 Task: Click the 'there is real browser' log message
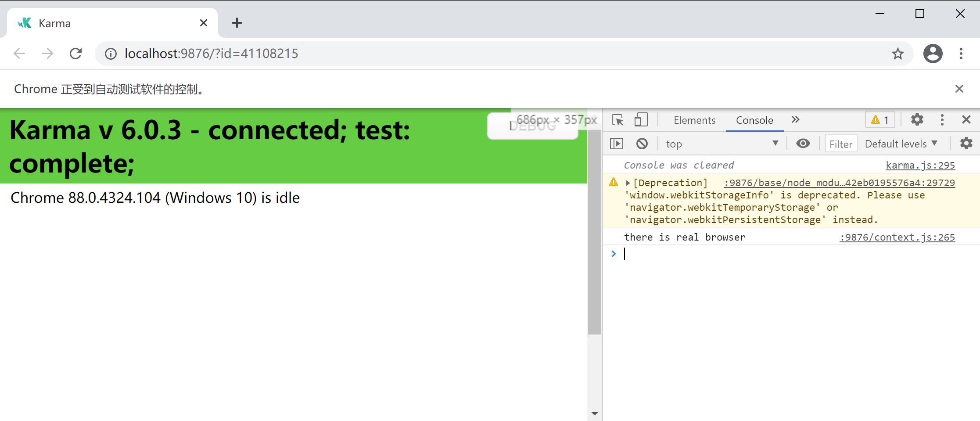[685, 237]
